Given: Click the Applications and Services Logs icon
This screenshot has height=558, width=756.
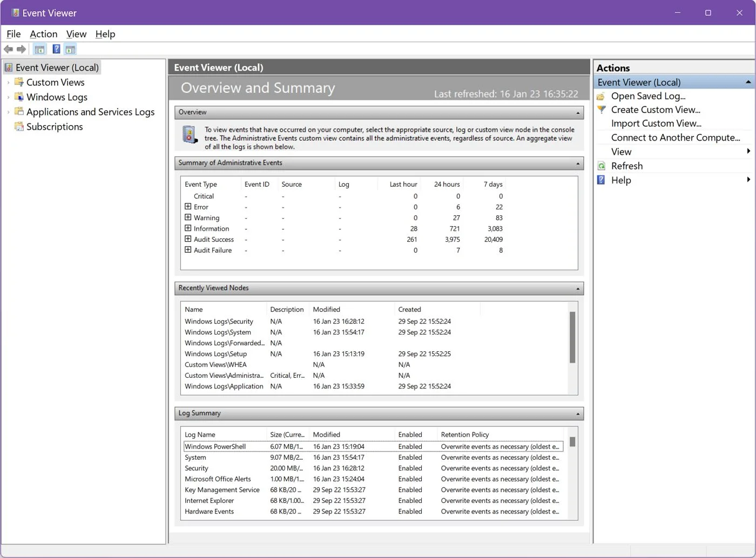Looking at the screenshot, I should click(x=19, y=111).
